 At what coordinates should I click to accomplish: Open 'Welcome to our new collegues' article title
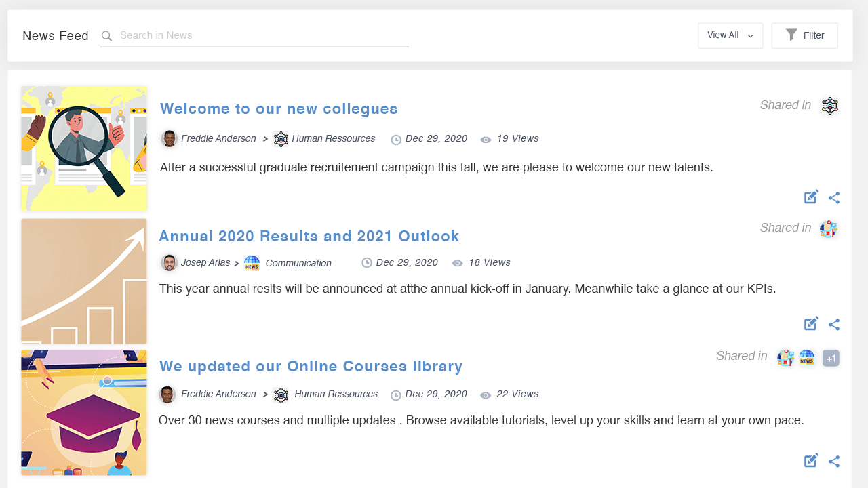point(279,109)
